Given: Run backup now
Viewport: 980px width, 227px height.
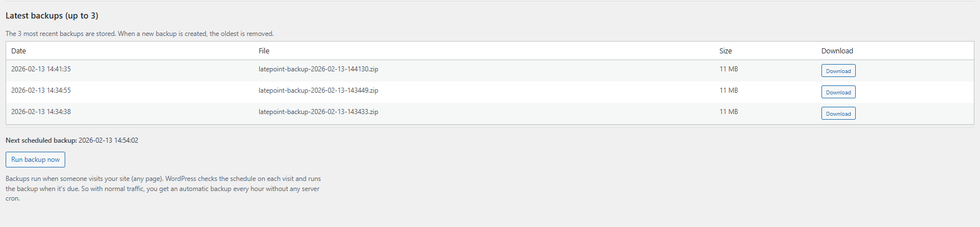Looking at the screenshot, I should 35,160.
